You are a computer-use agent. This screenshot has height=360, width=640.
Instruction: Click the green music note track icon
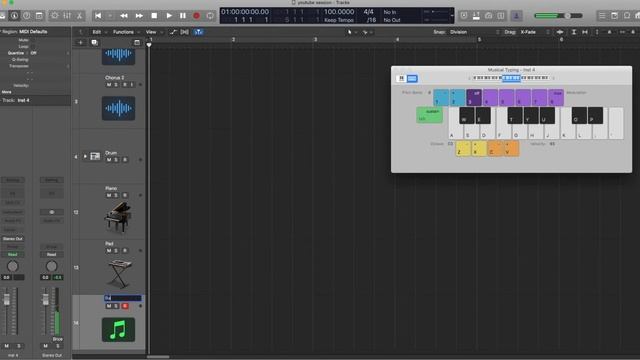pos(118,329)
